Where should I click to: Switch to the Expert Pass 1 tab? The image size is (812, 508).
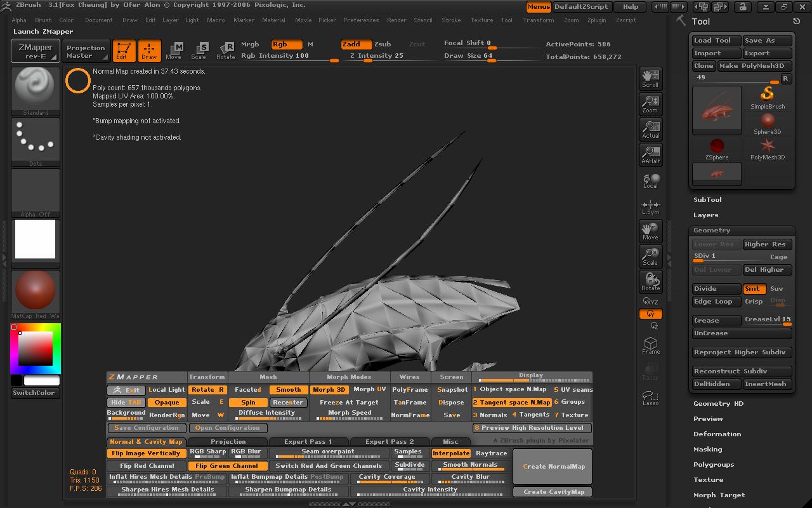tap(308, 441)
